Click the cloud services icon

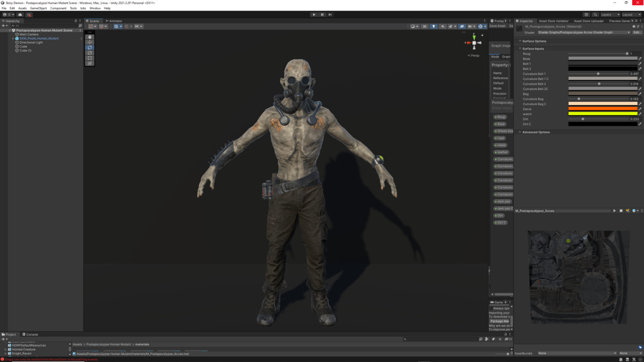20,14
